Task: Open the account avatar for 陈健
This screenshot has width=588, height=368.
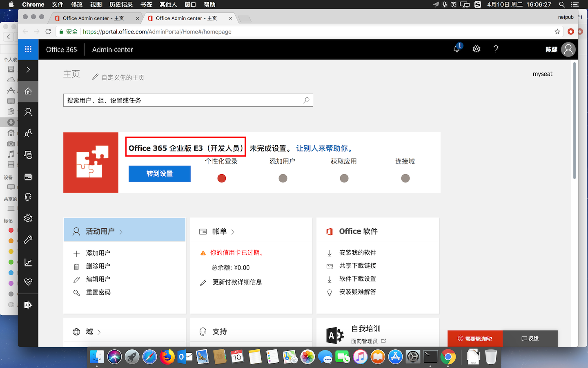Action: 568,49
